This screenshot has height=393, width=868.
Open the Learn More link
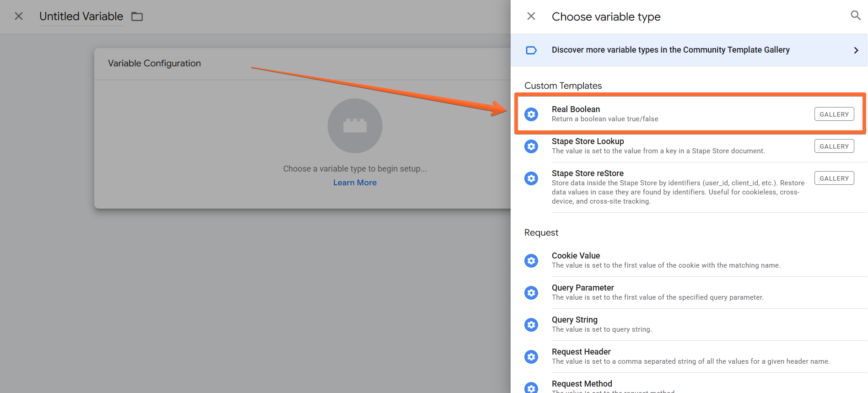tap(355, 183)
